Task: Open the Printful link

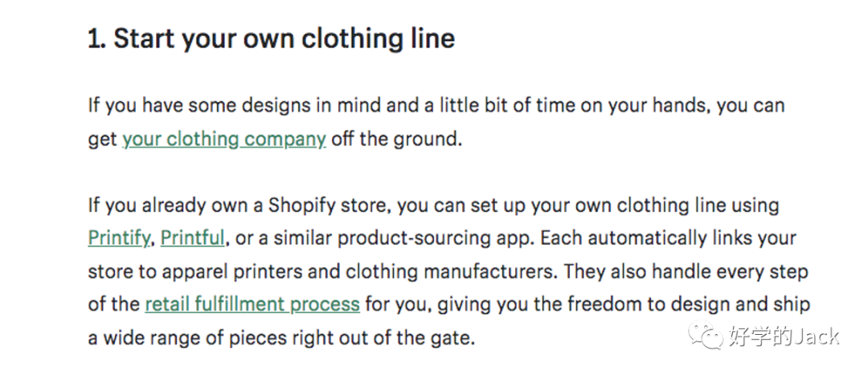Action: pos(193,238)
